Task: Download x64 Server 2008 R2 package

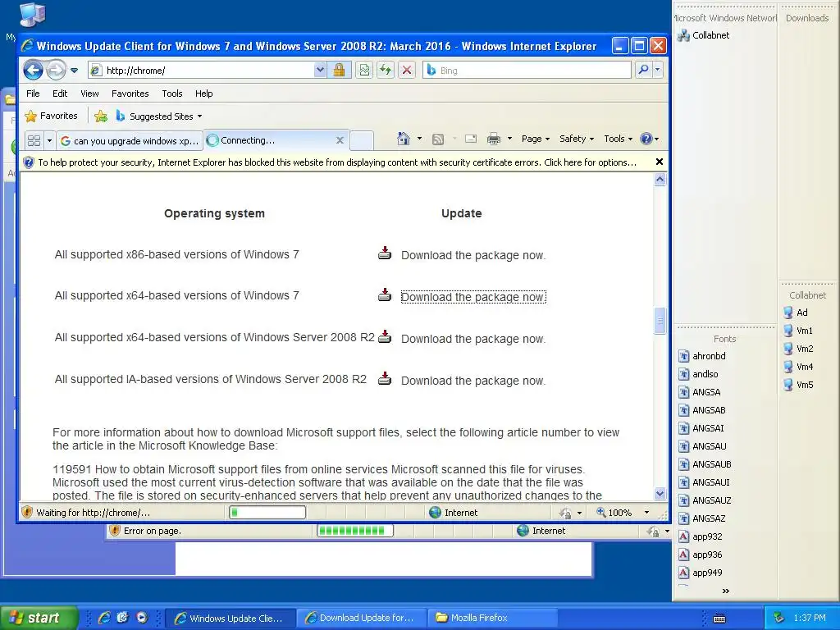Action: click(473, 339)
